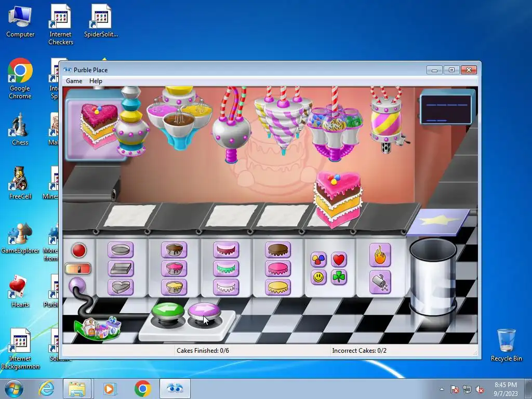Push the purple right-arrow conveyor button

click(204, 311)
